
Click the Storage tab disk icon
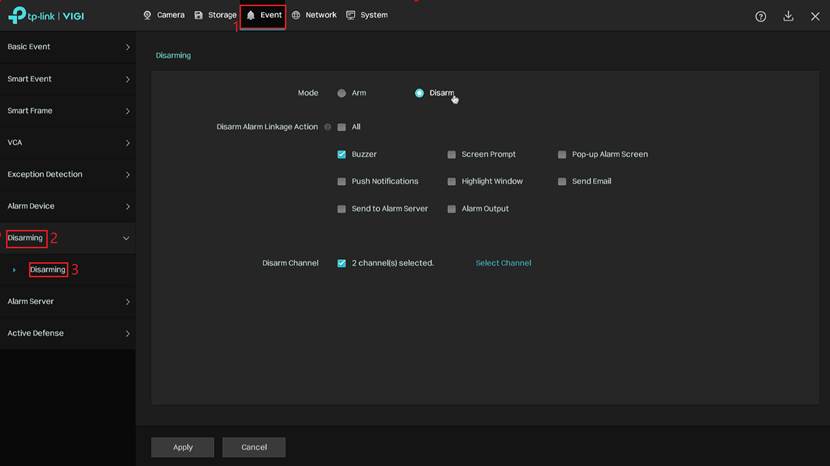(x=199, y=15)
